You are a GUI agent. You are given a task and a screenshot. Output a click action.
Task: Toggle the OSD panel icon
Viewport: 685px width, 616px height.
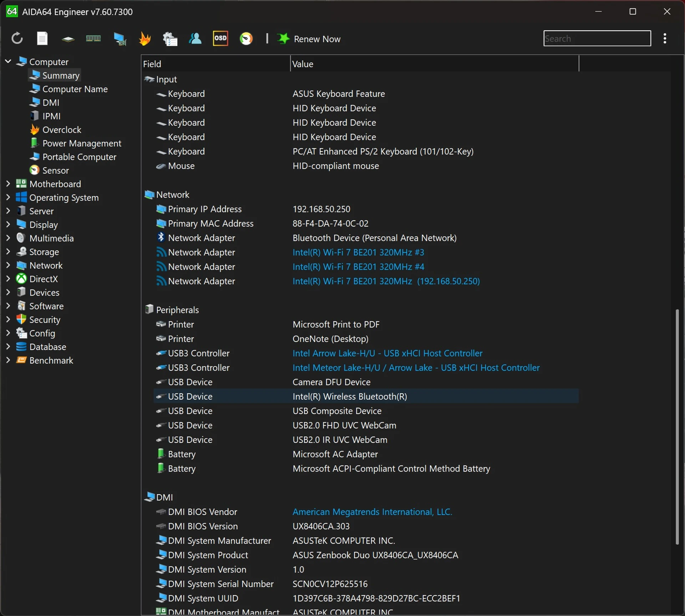pos(220,39)
